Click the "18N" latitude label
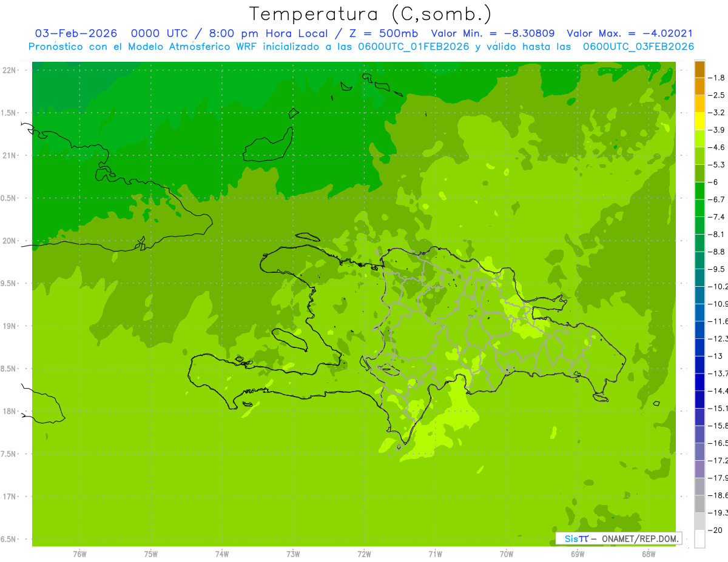The image size is (728, 562). [x=10, y=411]
